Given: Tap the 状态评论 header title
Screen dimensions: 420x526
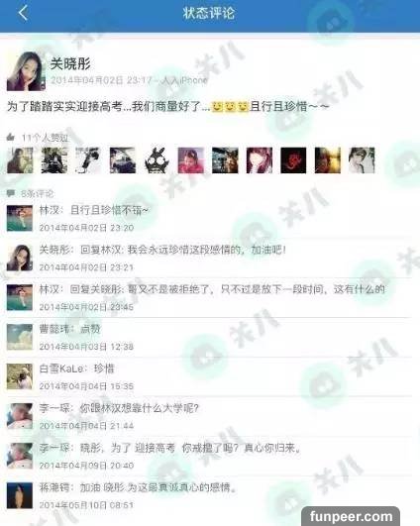Looking at the screenshot, I should (209, 14).
